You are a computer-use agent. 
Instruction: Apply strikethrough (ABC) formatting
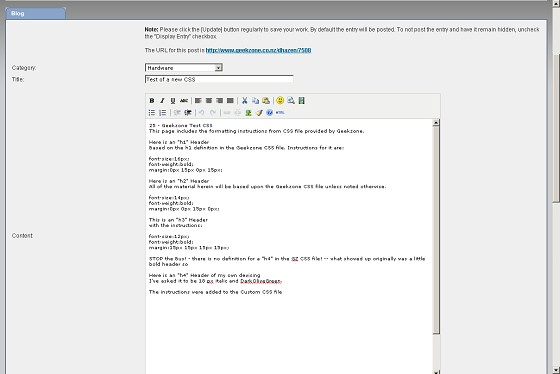(x=184, y=101)
